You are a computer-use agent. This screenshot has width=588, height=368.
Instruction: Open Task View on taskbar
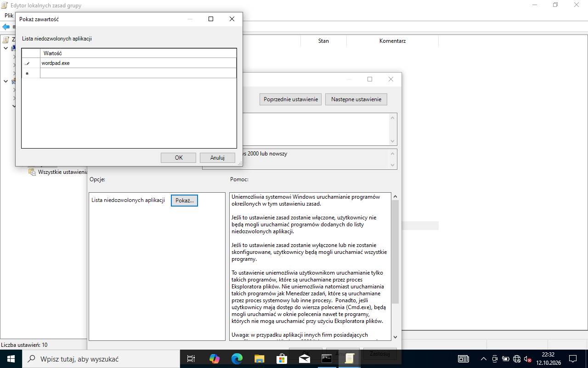(191, 359)
